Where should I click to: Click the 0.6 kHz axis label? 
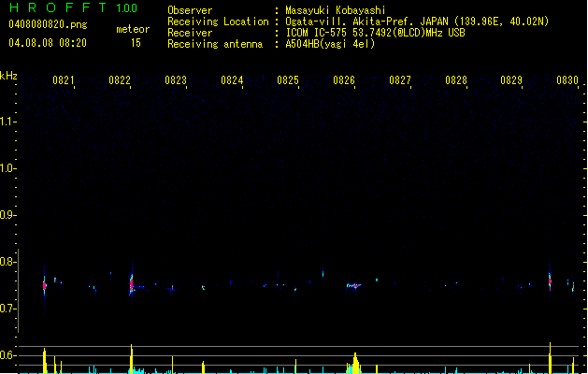tap(7, 355)
